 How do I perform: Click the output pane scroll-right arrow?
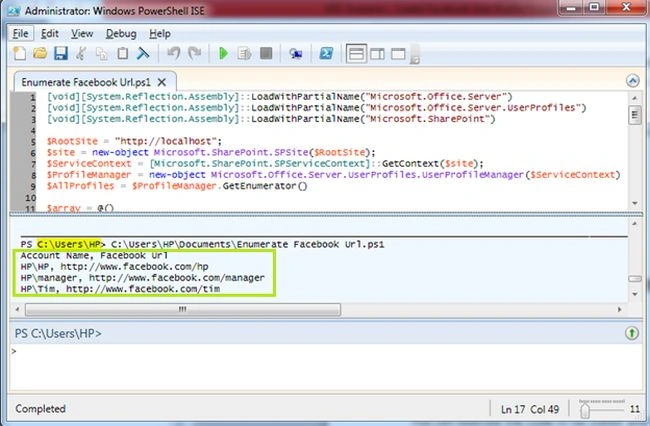620,310
